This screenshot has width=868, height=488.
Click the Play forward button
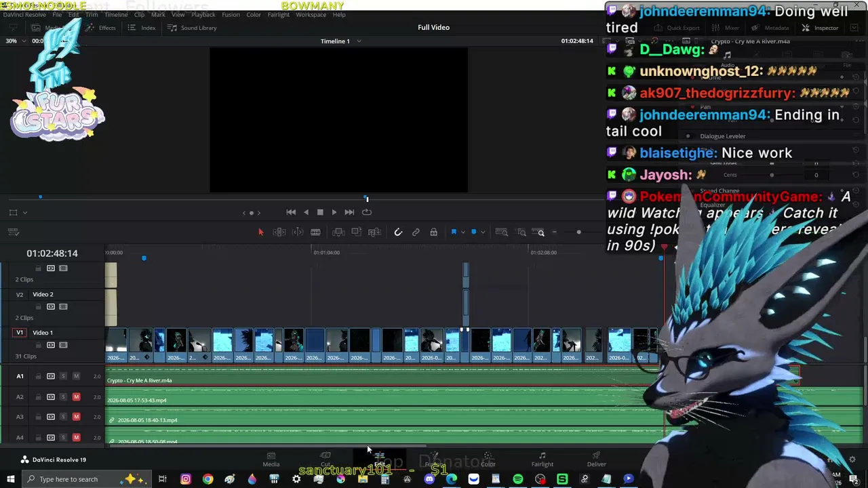pyautogui.click(x=334, y=212)
